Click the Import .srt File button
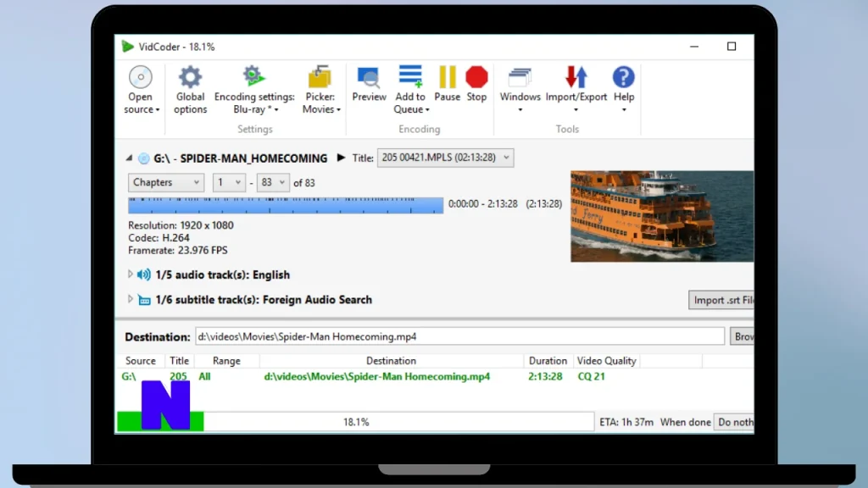 pos(721,300)
